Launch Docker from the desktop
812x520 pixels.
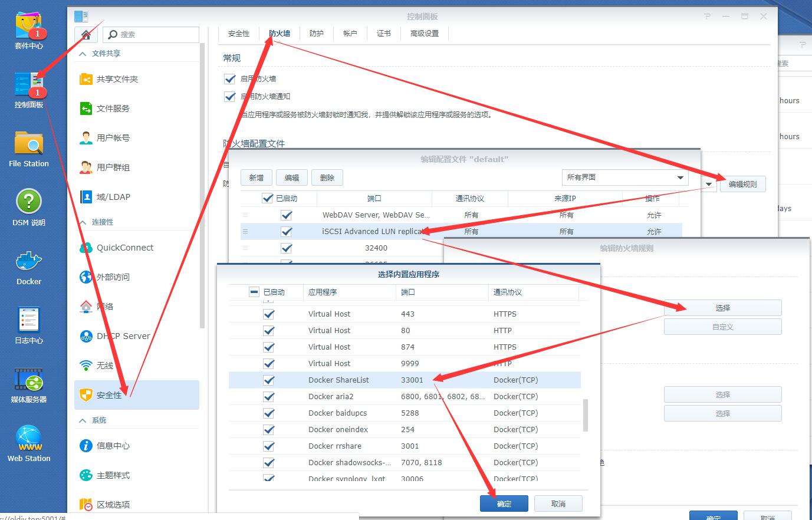(x=28, y=266)
